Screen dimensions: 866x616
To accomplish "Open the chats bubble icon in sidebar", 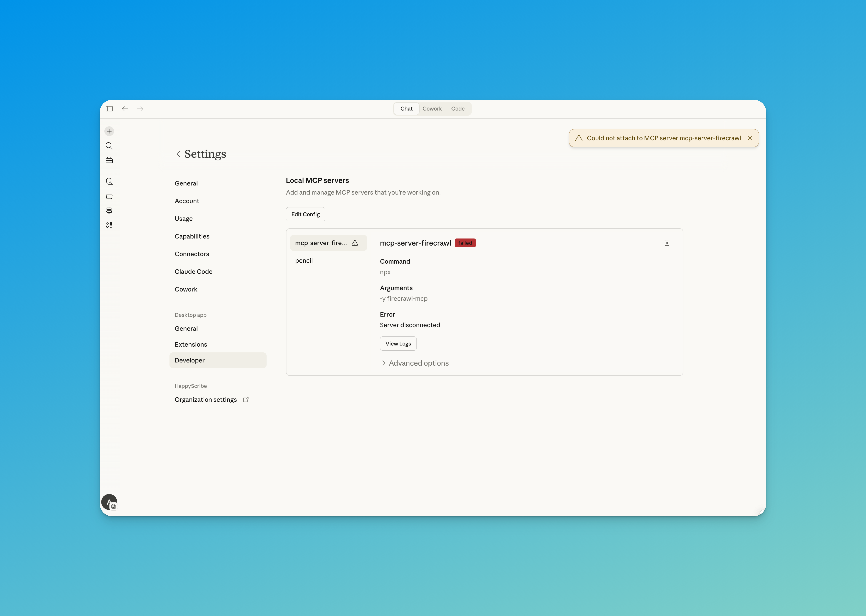I will (109, 181).
